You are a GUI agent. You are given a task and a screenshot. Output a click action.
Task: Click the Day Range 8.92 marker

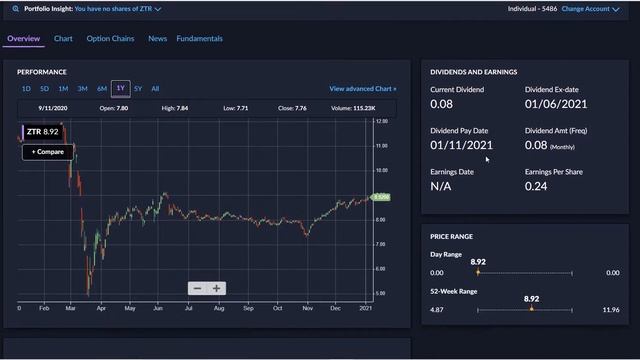tap(478, 272)
